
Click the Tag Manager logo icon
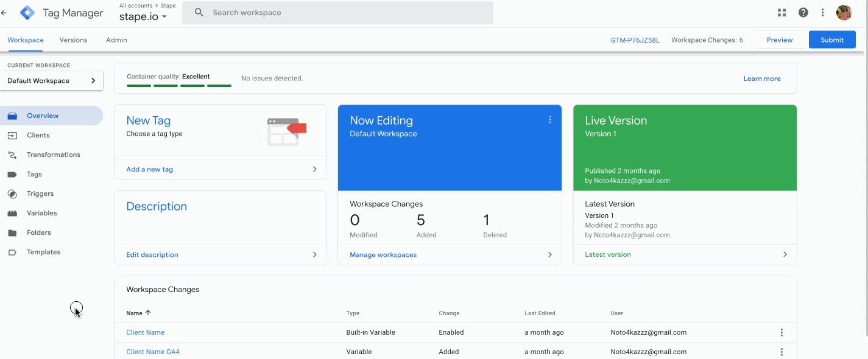(27, 12)
